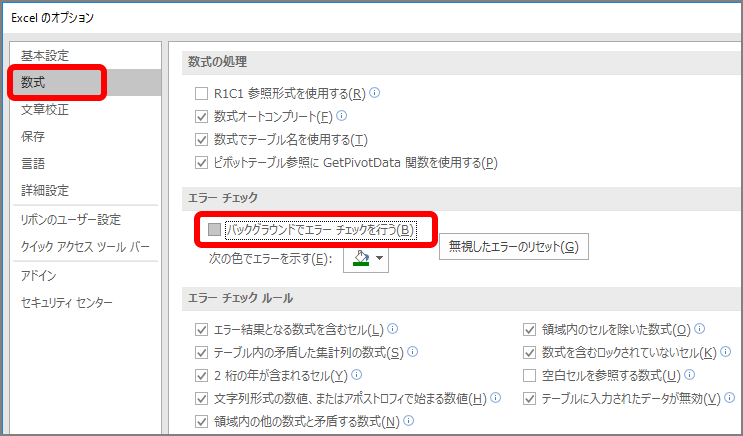This screenshot has height=436, width=743.
Task: Click the 次の色でエラーを示す label
Action: pos(270,259)
